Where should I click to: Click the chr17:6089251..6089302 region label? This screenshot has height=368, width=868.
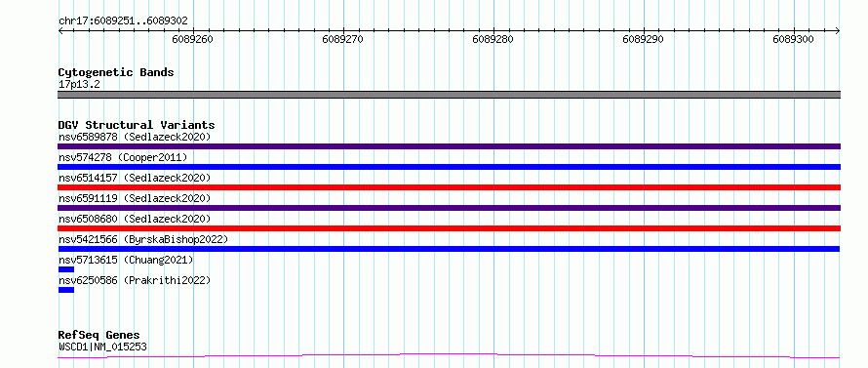(x=123, y=21)
